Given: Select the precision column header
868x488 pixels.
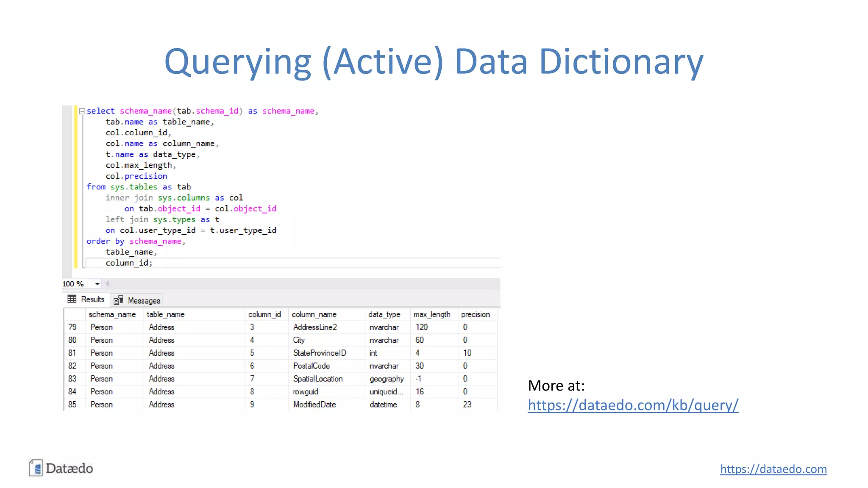Looking at the screenshot, I should point(475,314).
